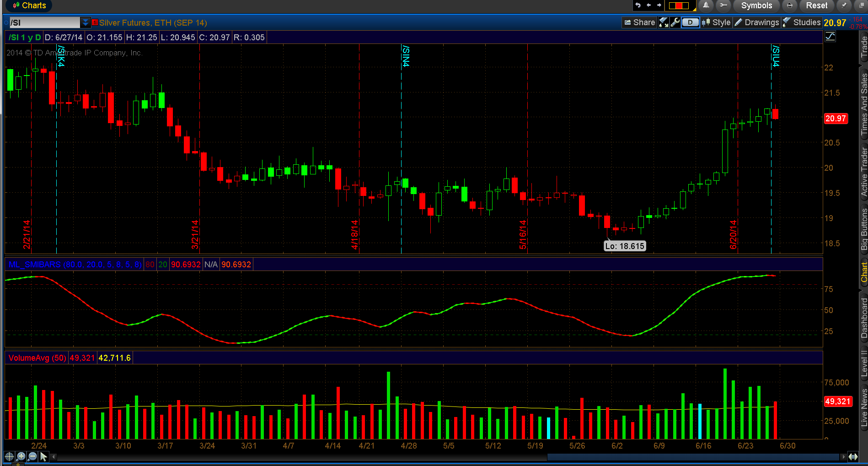The width and height of the screenshot is (868, 466).
Task: Click the crosshair pan tool icon
Action: (x=9, y=456)
